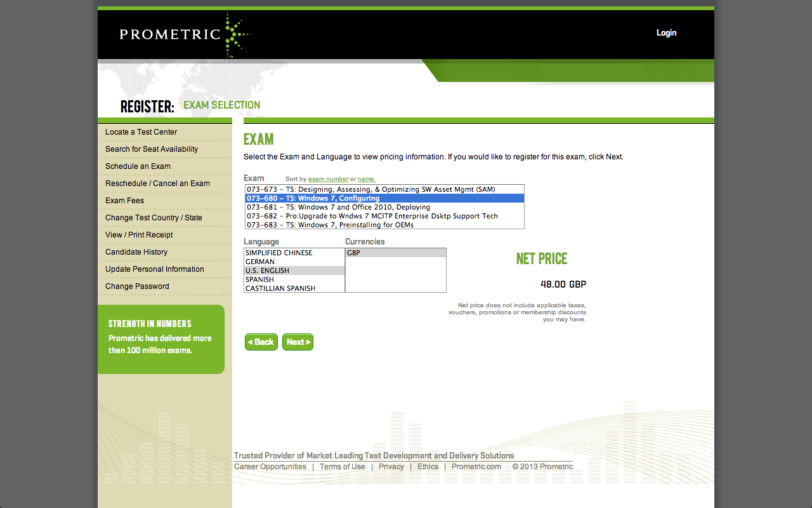Click the Back button

[x=261, y=342]
